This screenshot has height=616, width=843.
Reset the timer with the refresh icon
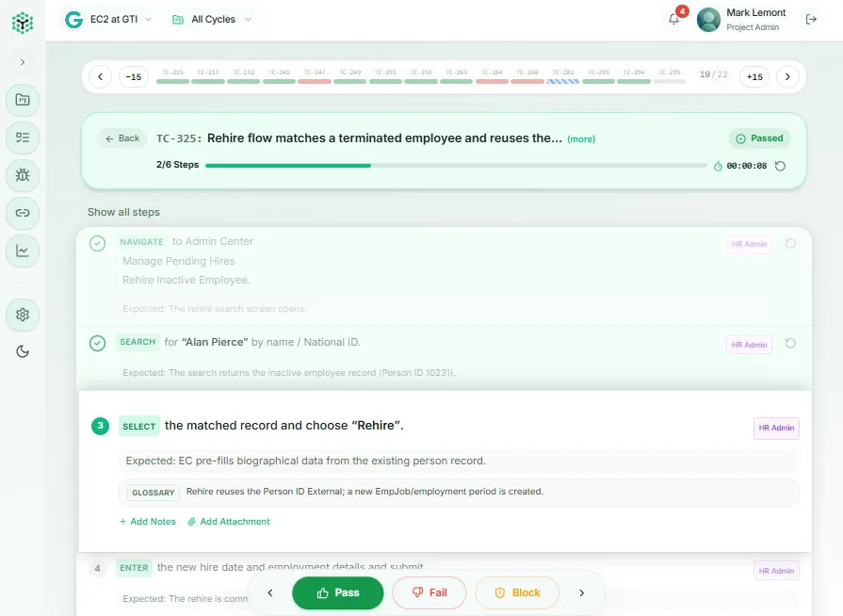pyautogui.click(x=780, y=166)
